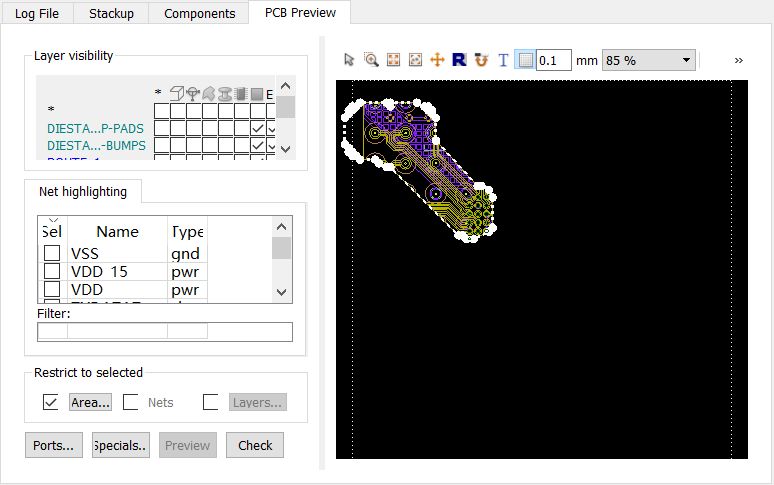Viewport: 774px width, 485px height.
Task: Tick the chip column checkbox in DIESTA...-BUMPS row
Action: coord(242,146)
